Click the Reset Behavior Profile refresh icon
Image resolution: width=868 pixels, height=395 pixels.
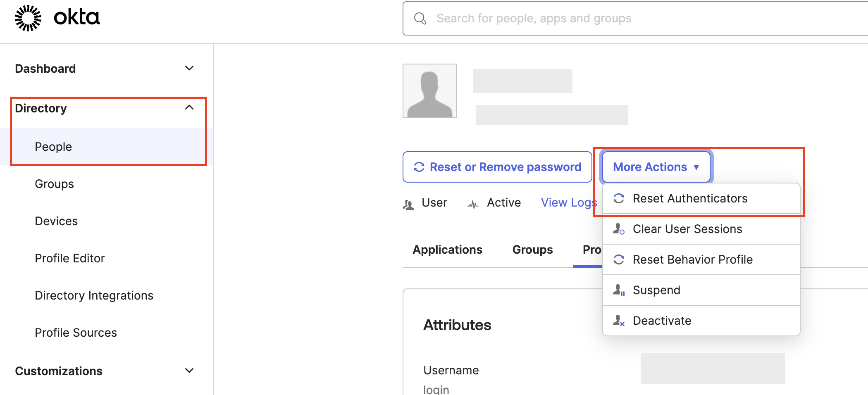(x=619, y=259)
